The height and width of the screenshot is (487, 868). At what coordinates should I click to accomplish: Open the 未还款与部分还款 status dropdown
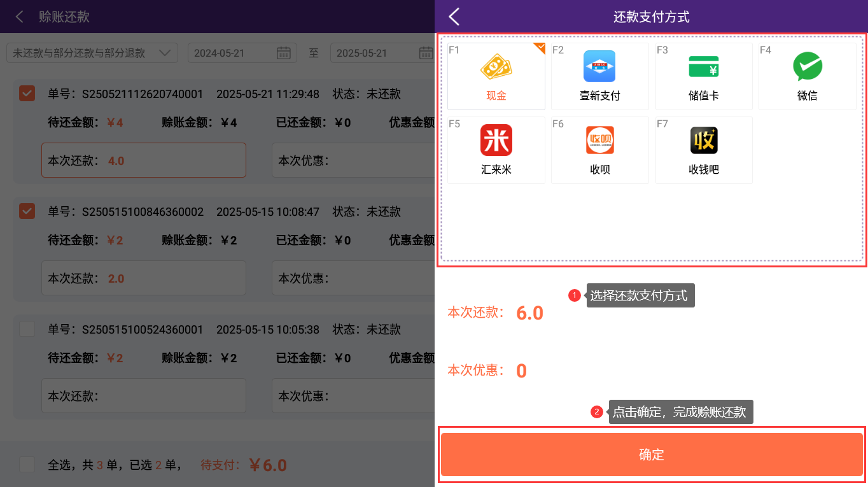pyautogui.click(x=92, y=53)
